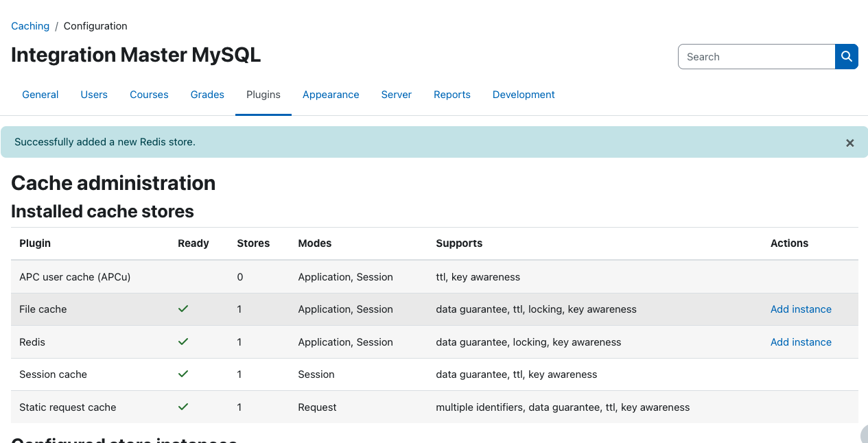Click the Configuration breadcrumb text
The image size is (868, 443).
[95, 26]
